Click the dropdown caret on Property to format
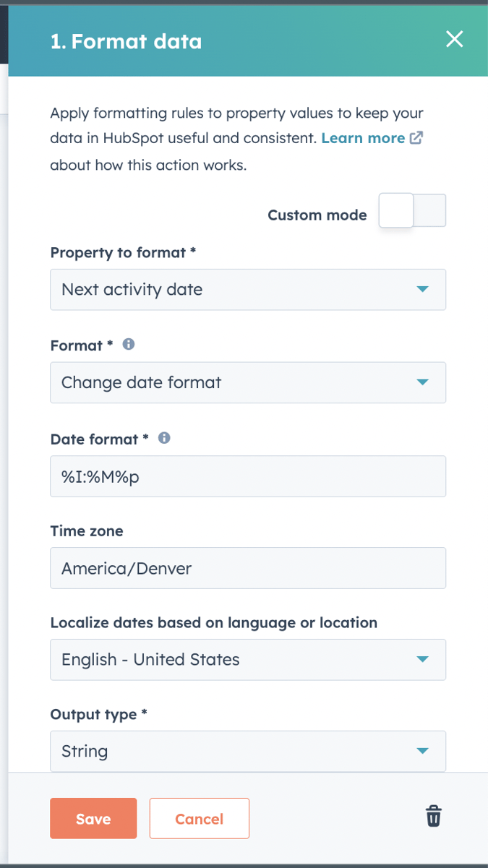488x868 pixels. 423,289
